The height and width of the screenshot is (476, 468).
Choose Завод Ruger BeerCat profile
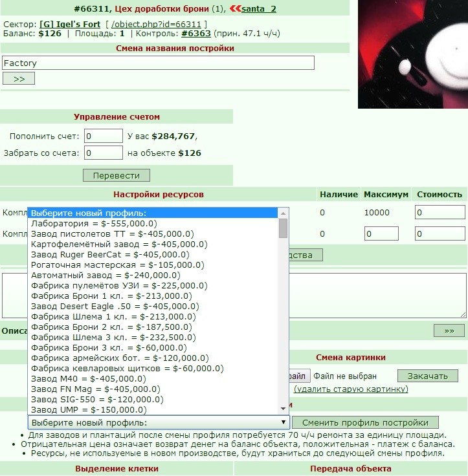153,254
